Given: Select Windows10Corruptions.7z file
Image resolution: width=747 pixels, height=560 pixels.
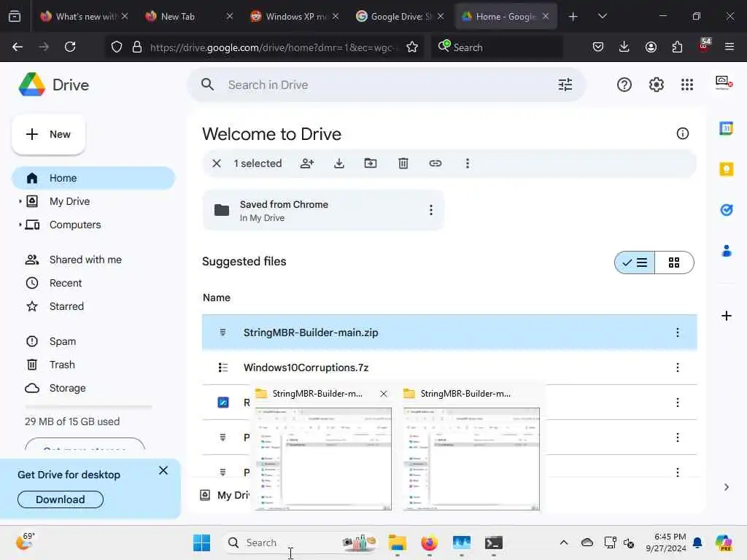Looking at the screenshot, I should tap(449, 367).
